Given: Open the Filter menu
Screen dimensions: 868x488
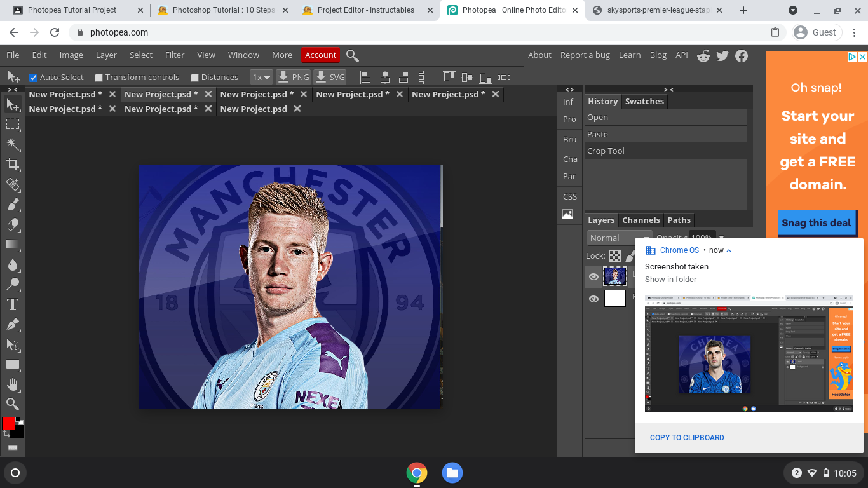Looking at the screenshot, I should click(175, 55).
